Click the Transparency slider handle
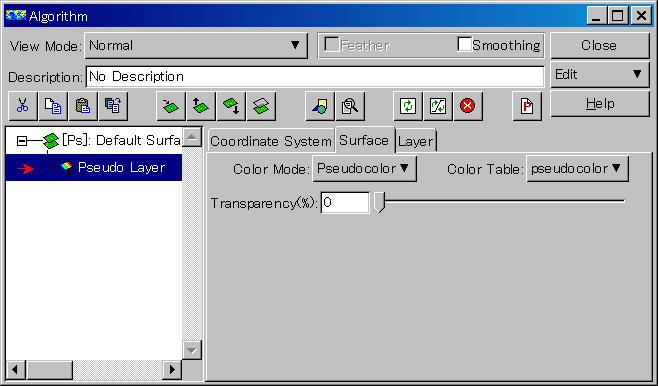Viewport: 658px width, 386px height. (379, 202)
